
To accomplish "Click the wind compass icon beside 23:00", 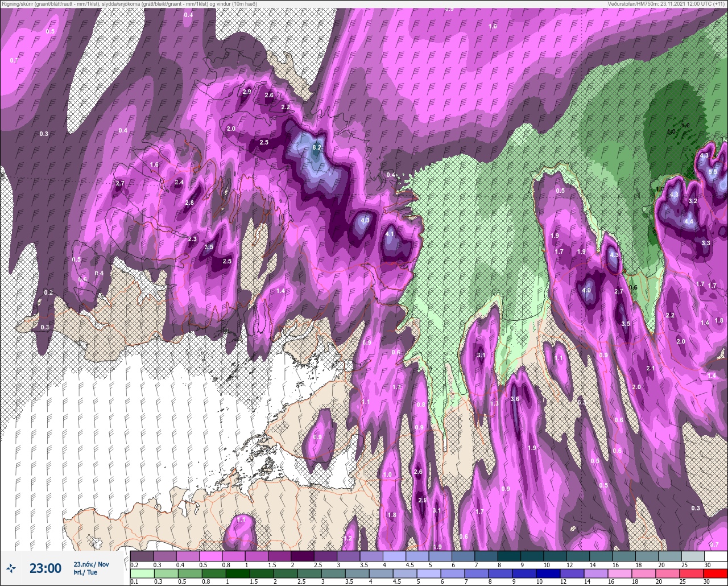I will click(11, 568).
